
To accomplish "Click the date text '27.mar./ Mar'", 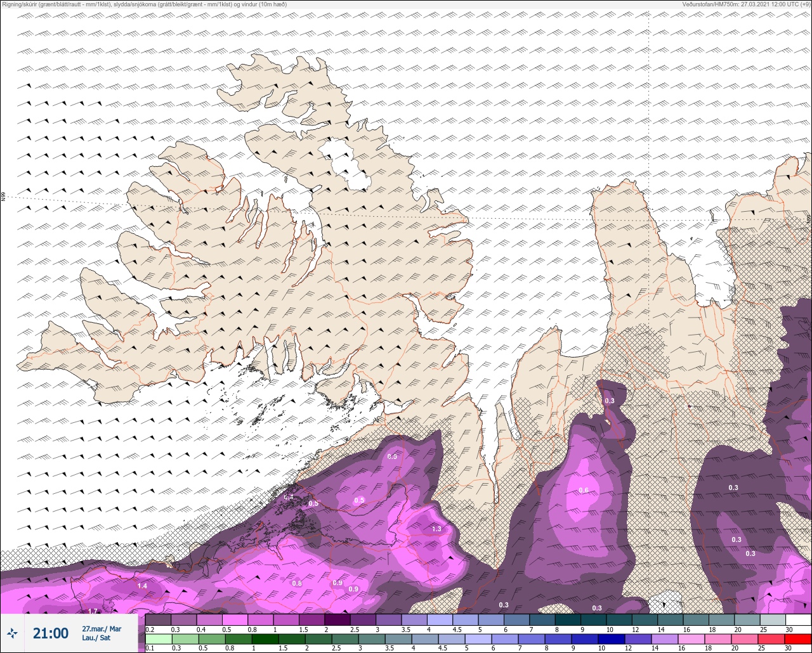I will (101, 629).
